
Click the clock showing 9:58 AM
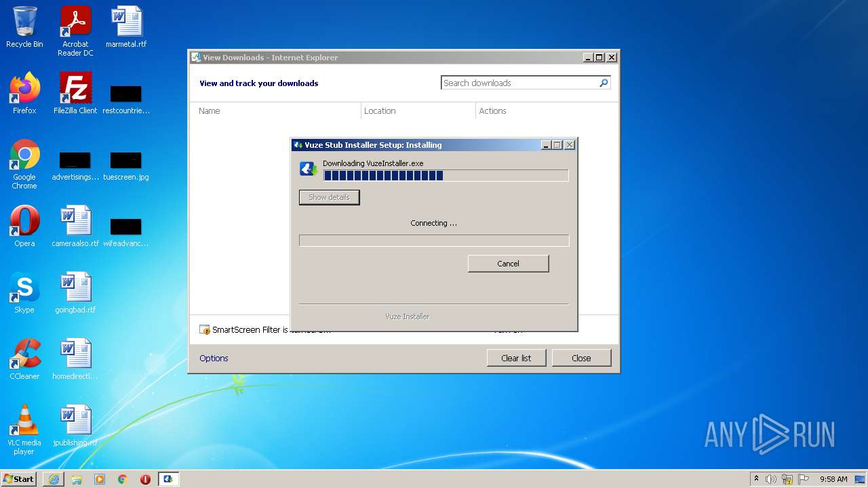click(x=833, y=479)
